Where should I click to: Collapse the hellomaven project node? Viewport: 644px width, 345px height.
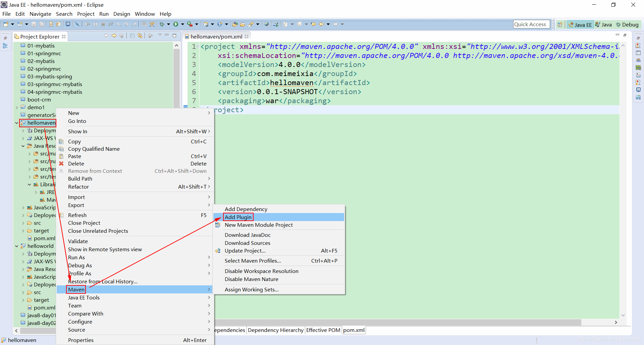(17, 123)
